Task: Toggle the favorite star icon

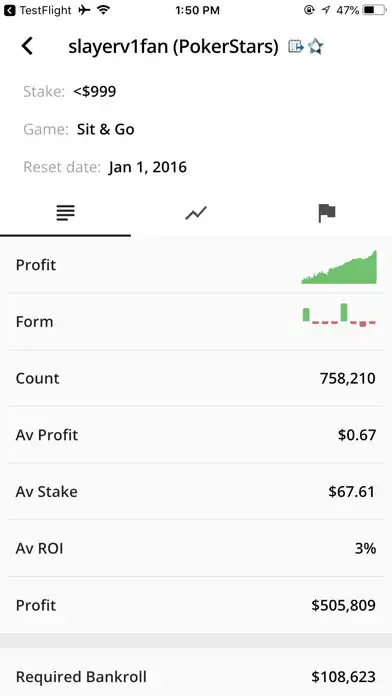Action: [316, 46]
